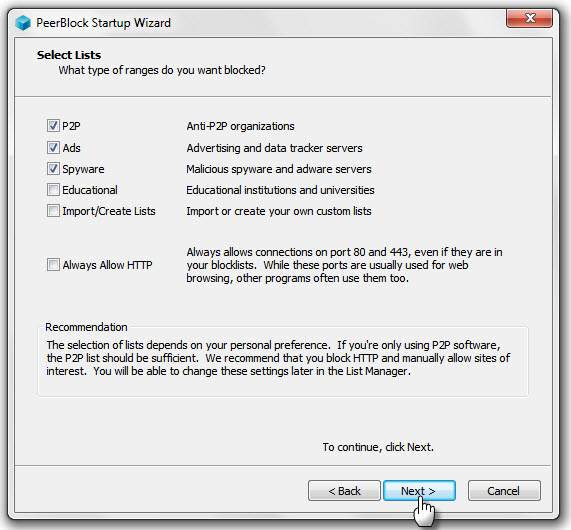Viewport: 571px width, 530px height.
Task: Click the PeerBlock Startup Wizard title text
Action: pos(103,23)
